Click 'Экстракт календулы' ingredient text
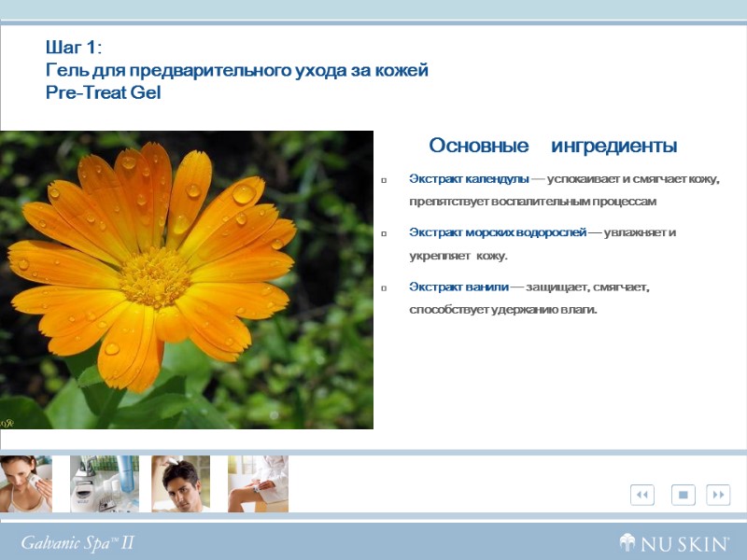The width and height of the screenshot is (747, 560). [469, 179]
